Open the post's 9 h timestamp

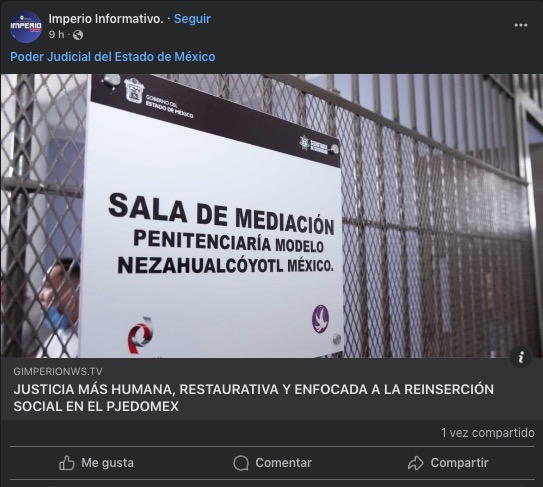[56, 35]
